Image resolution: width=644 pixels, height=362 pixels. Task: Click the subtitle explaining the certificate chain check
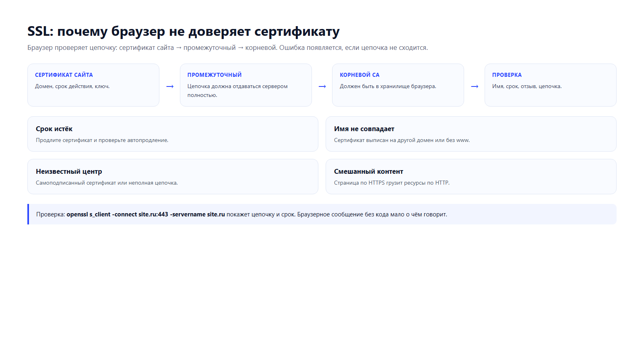pyautogui.click(x=227, y=47)
